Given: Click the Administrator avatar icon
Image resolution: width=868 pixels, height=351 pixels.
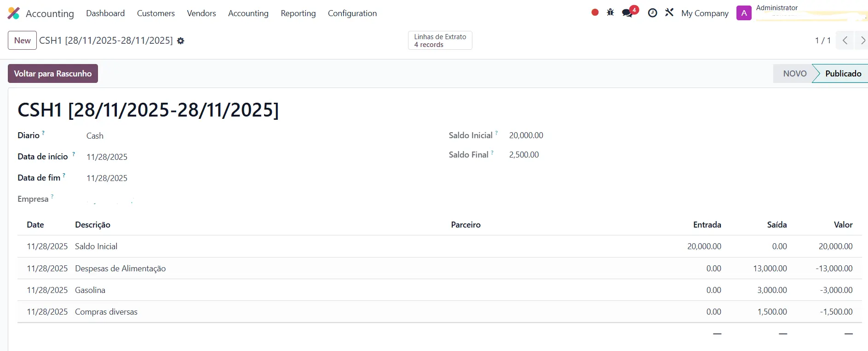Looking at the screenshot, I should pos(744,13).
